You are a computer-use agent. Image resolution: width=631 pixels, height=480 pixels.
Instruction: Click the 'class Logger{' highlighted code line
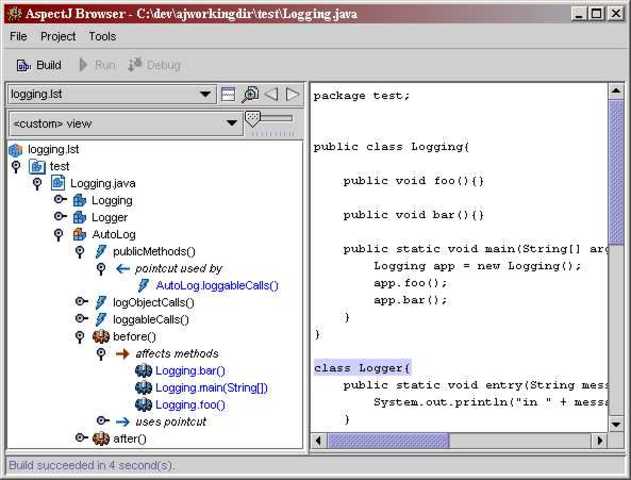click(x=362, y=368)
